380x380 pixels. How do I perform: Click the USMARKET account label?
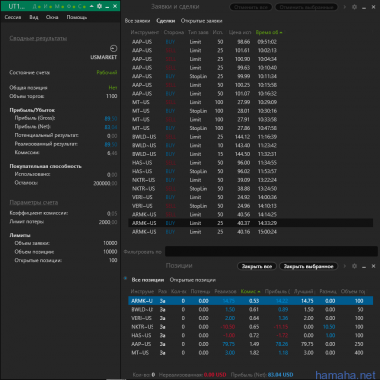click(104, 57)
